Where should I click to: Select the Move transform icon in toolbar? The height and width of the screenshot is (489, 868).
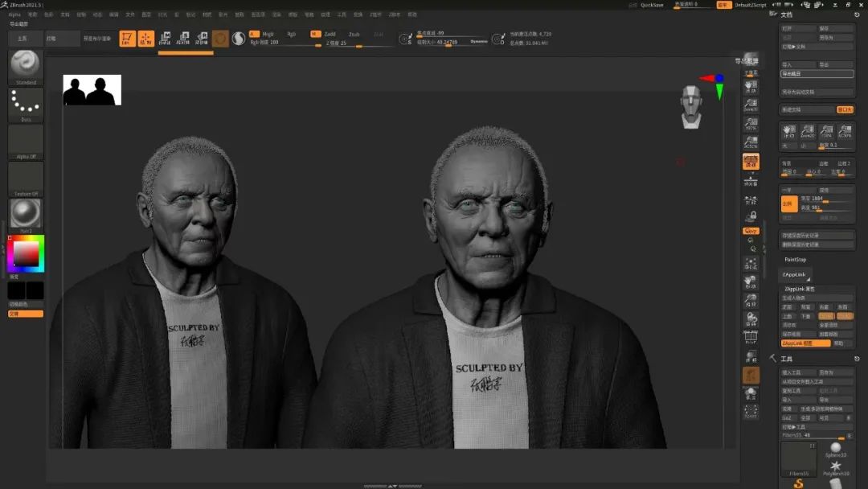point(165,39)
